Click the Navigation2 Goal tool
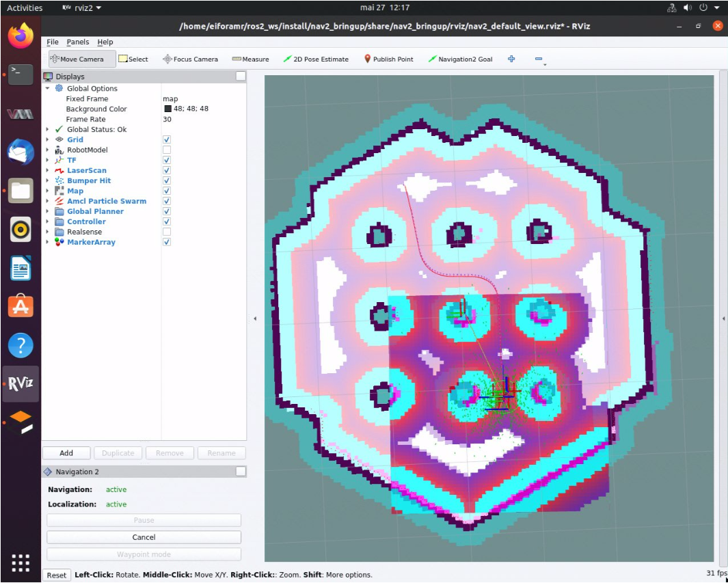 pyautogui.click(x=460, y=59)
